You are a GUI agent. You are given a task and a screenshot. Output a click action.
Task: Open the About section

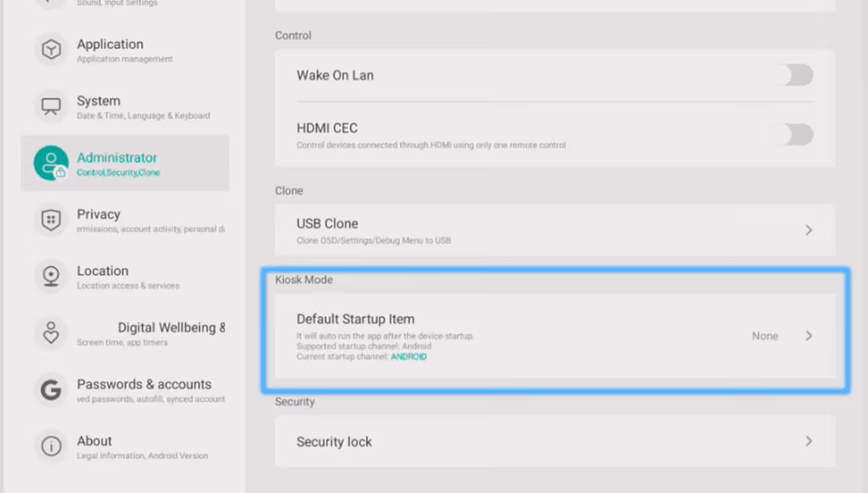125,447
